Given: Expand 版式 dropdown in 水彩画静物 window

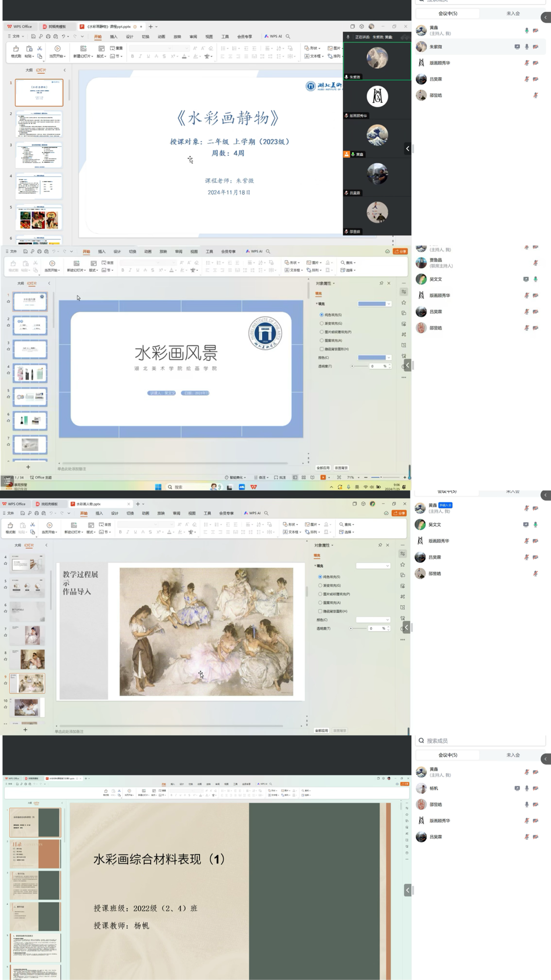Looking at the screenshot, I should (101, 56).
